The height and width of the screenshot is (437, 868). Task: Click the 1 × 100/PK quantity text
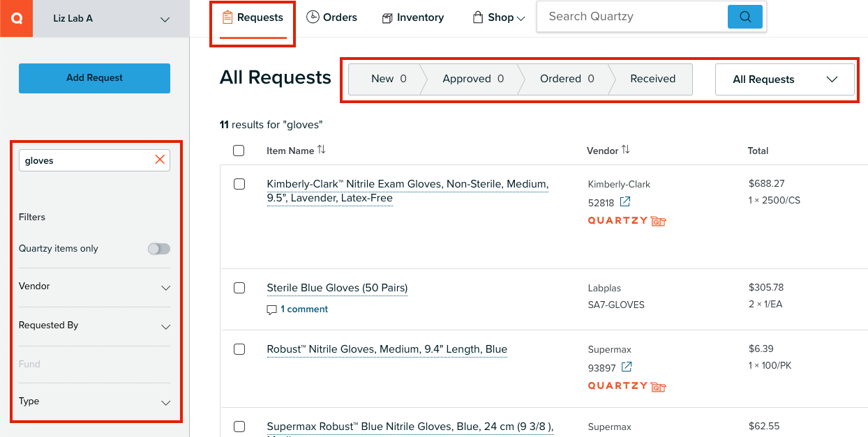point(770,365)
